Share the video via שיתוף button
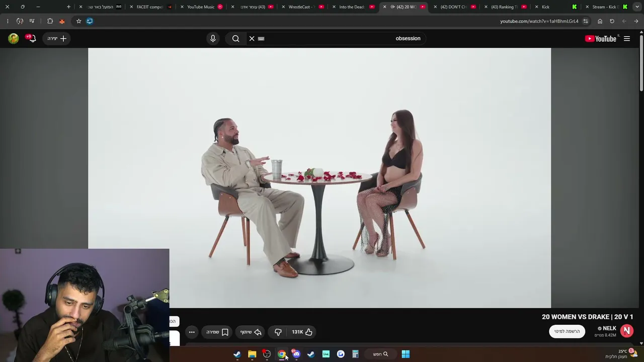This screenshot has width=644, height=362. click(x=251, y=332)
